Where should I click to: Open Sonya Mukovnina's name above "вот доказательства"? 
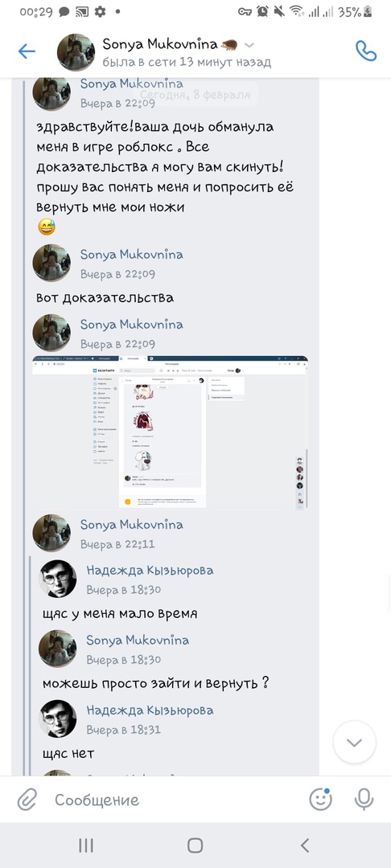point(132,255)
